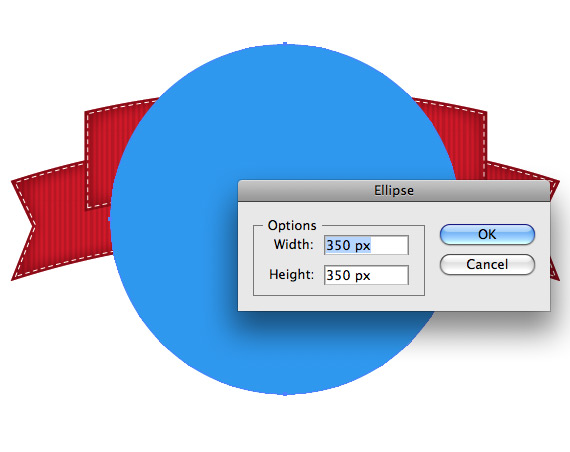
Task: Click the left anchor point of the circle
Action: (x=110, y=219)
